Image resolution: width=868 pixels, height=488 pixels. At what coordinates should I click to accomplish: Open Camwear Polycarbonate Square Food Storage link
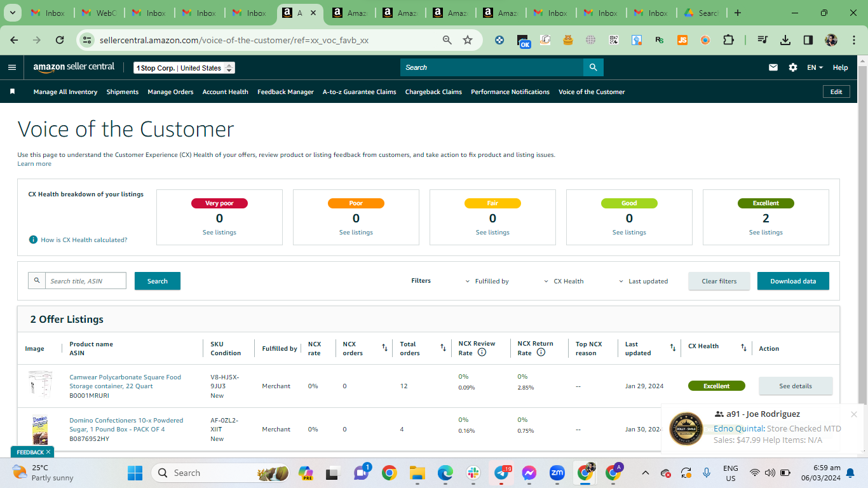pyautogui.click(x=125, y=381)
